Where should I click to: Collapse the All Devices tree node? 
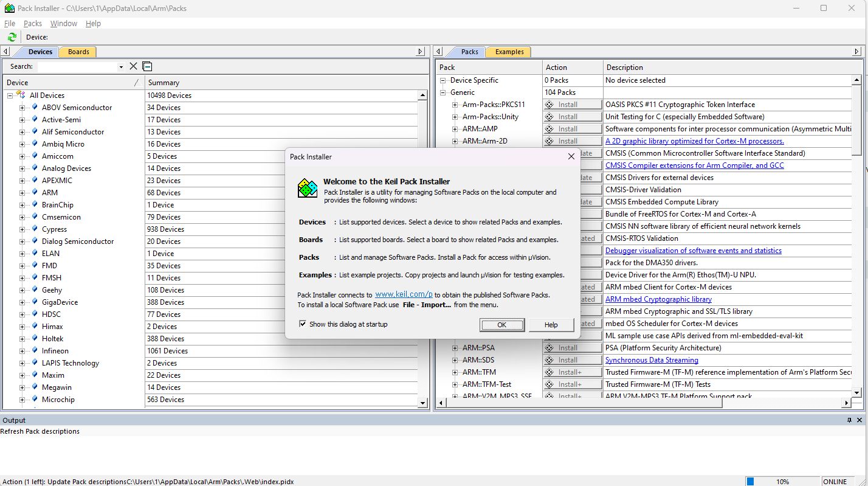point(10,95)
